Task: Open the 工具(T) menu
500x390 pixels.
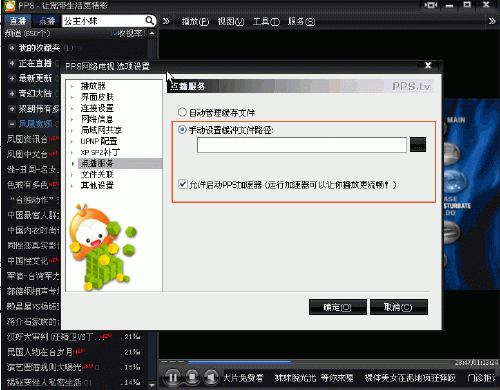Action: pos(266,21)
